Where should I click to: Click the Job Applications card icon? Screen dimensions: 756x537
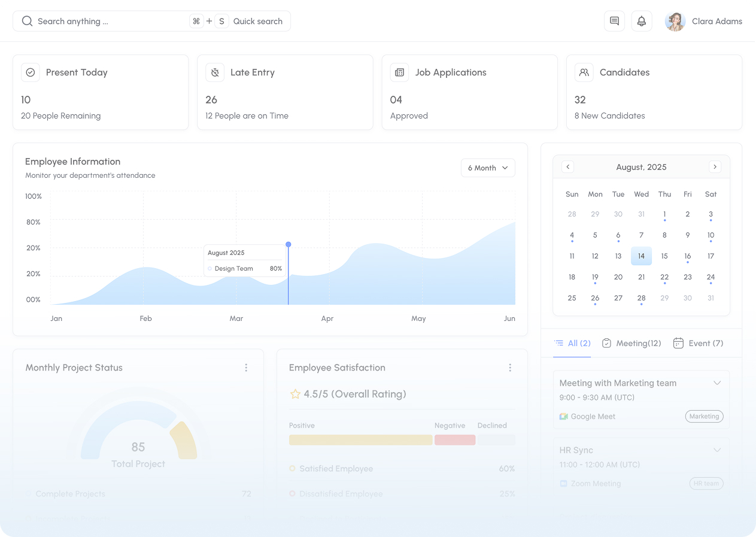click(x=399, y=72)
